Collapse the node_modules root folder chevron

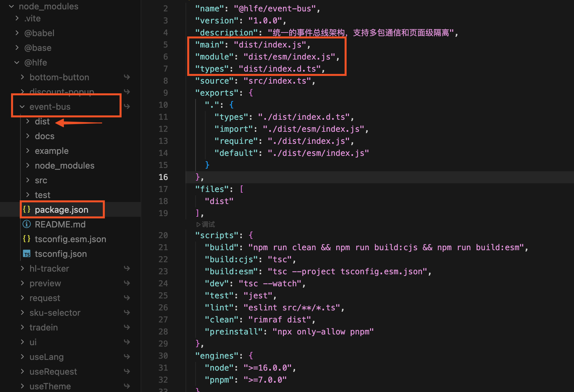11,6
